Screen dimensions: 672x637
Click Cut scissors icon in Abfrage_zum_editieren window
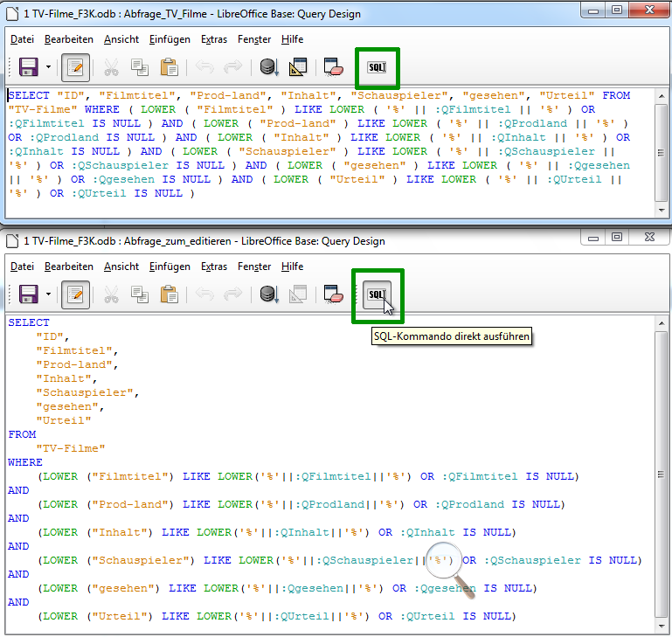coord(112,294)
